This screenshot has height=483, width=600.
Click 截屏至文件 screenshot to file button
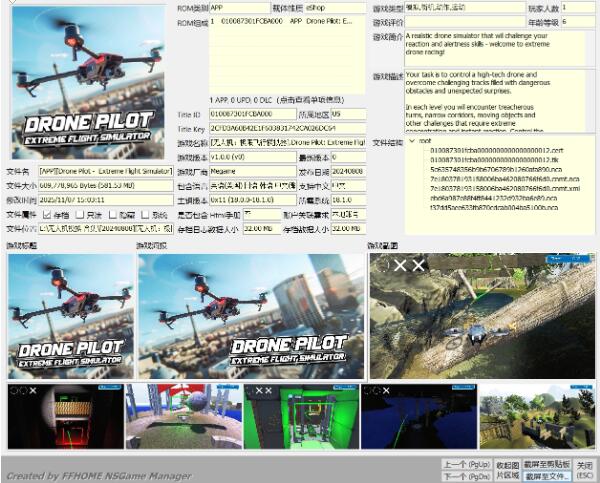547,476
